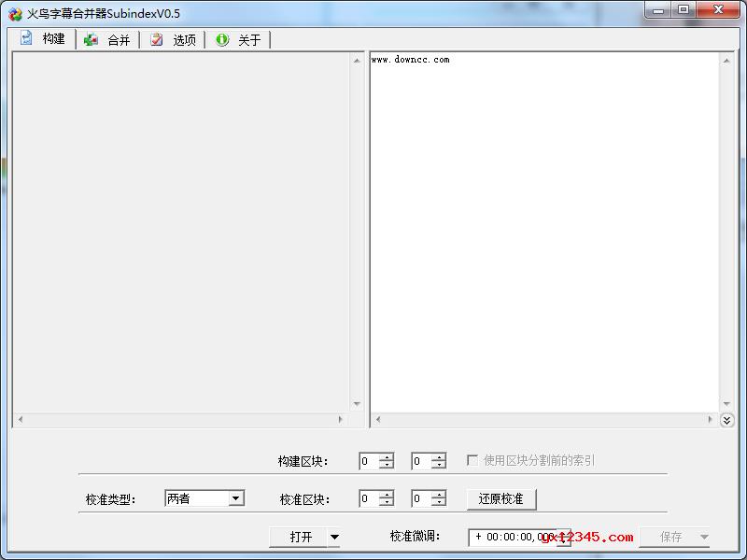Click the 打开 button
Screen dimensions: 747x560
299,538
